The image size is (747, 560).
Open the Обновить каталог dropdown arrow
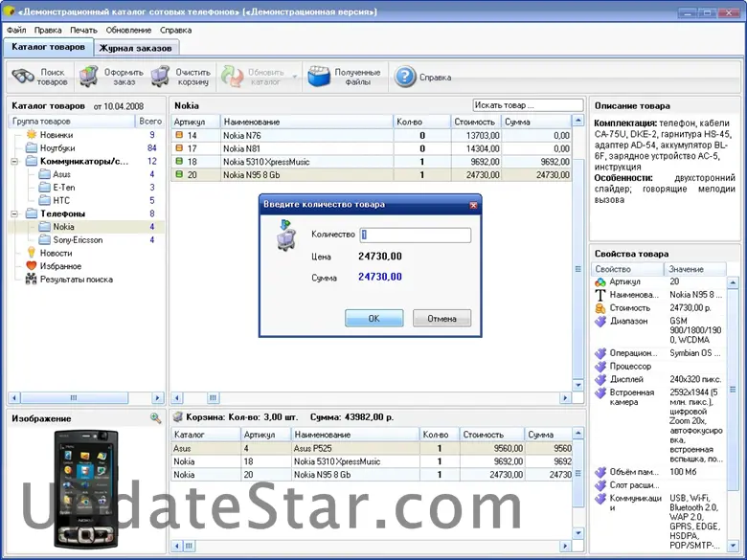[295, 77]
